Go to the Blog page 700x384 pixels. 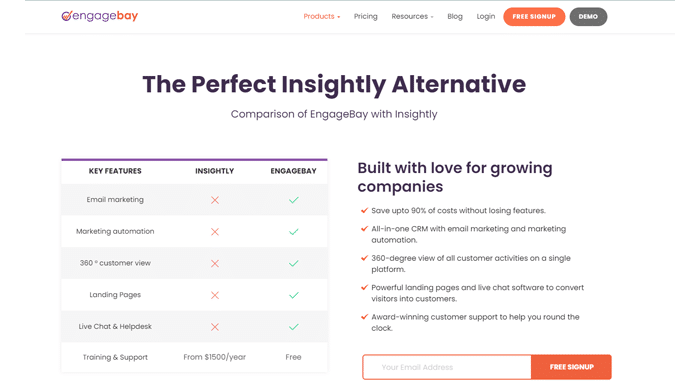(x=455, y=17)
